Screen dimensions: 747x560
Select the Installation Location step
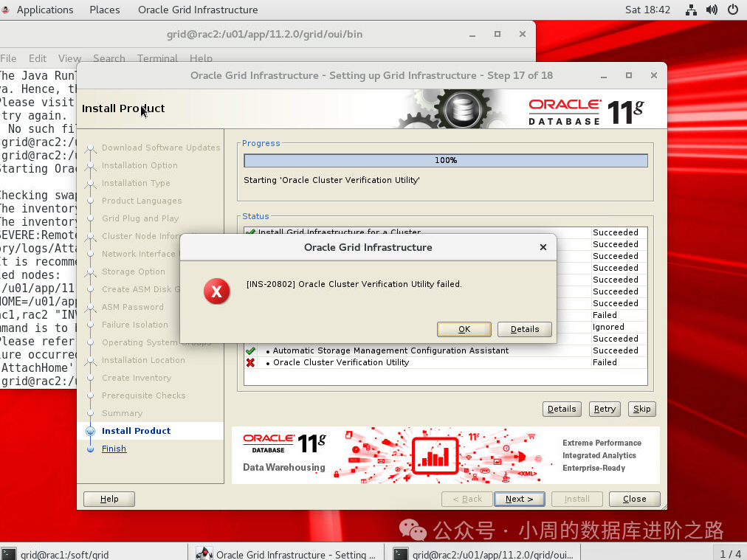(143, 360)
